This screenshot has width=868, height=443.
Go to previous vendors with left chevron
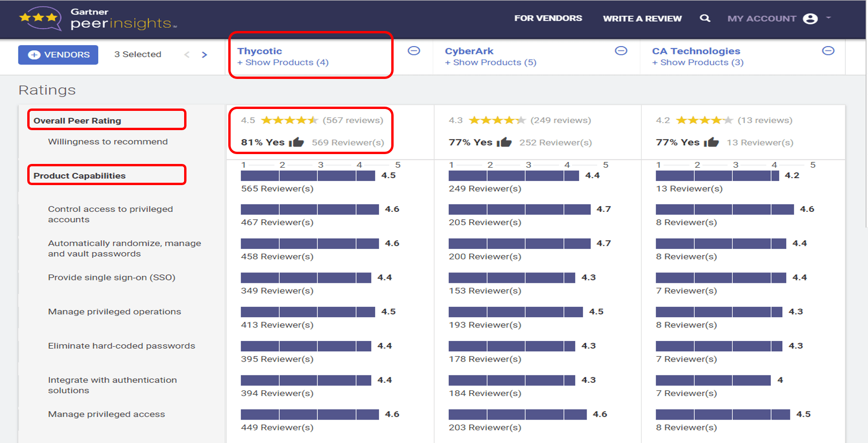coord(187,54)
